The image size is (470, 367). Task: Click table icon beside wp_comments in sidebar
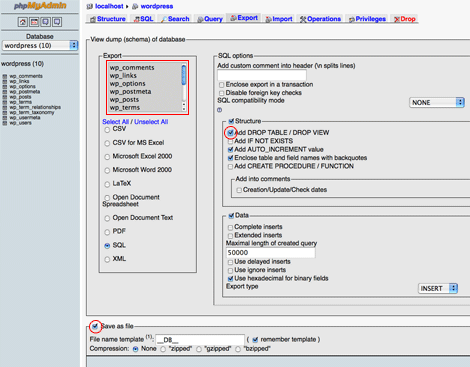[x=5, y=76]
